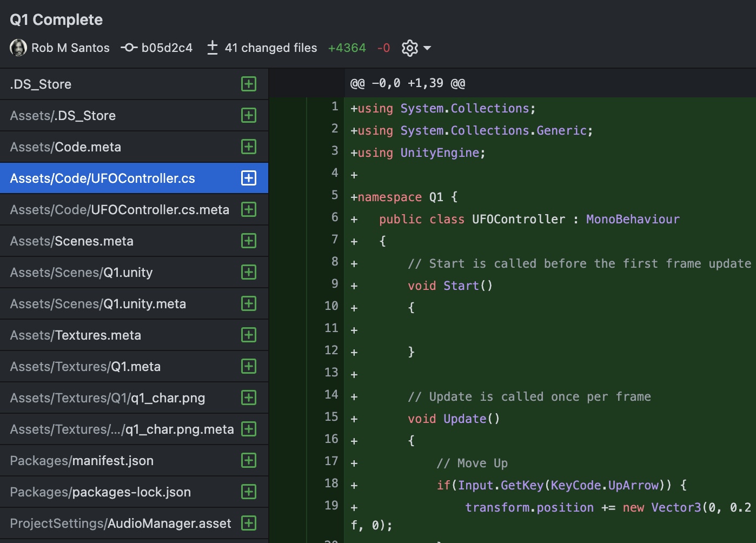This screenshot has height=543, width=756.
Task: Click the diff hunk header @@ -0,0 +1,39 @@
Action: [408, 83]
